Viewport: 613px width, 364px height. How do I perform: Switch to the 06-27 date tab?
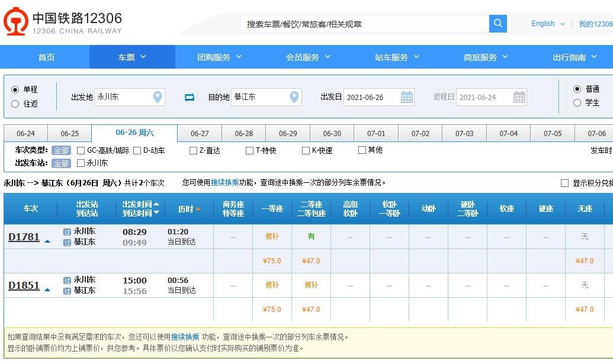(198, 133)
